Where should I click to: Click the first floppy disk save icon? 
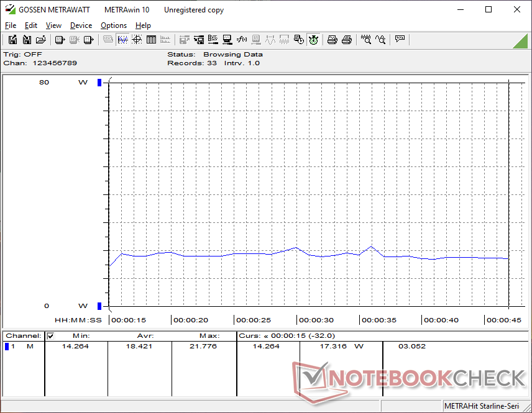(x=12, y=40)
